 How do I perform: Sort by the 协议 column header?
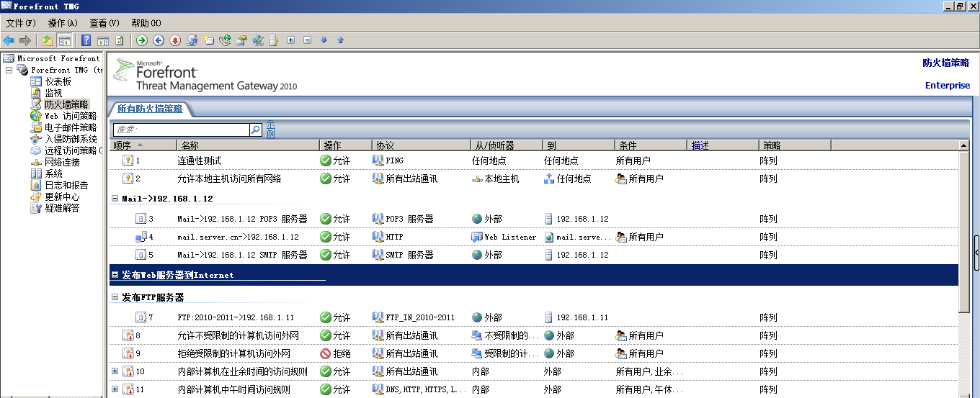point(421,145)
